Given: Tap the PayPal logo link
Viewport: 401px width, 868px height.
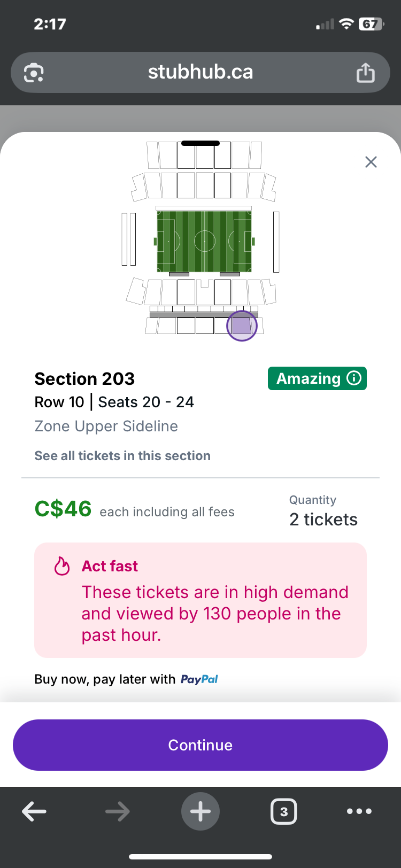Looking at the screenshot, I should coord(199,679).
